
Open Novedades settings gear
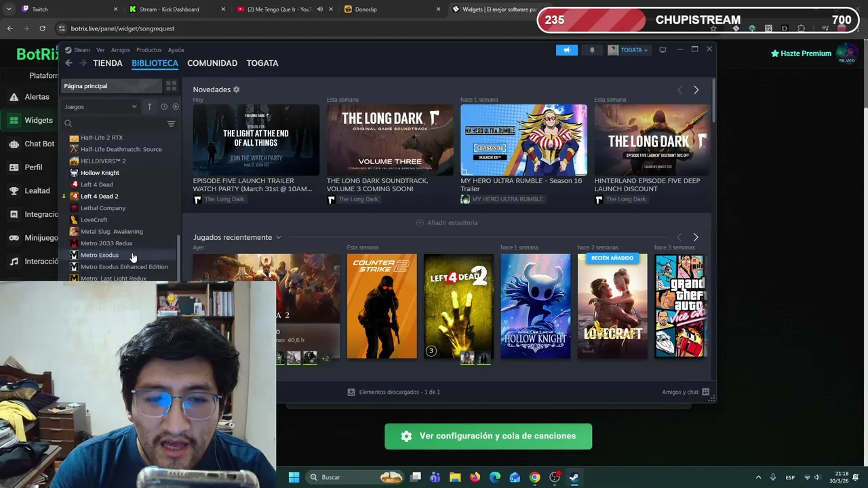coord(236,89)
